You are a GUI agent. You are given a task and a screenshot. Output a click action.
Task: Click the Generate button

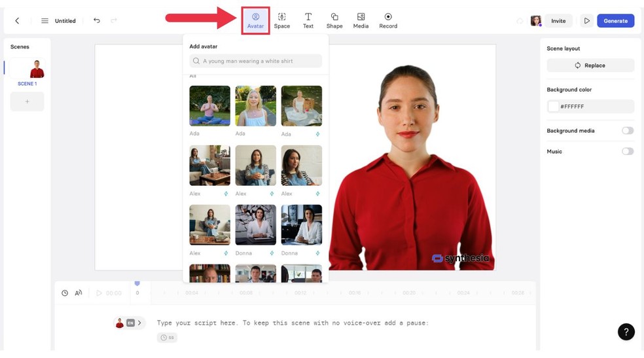pos(615,20)
